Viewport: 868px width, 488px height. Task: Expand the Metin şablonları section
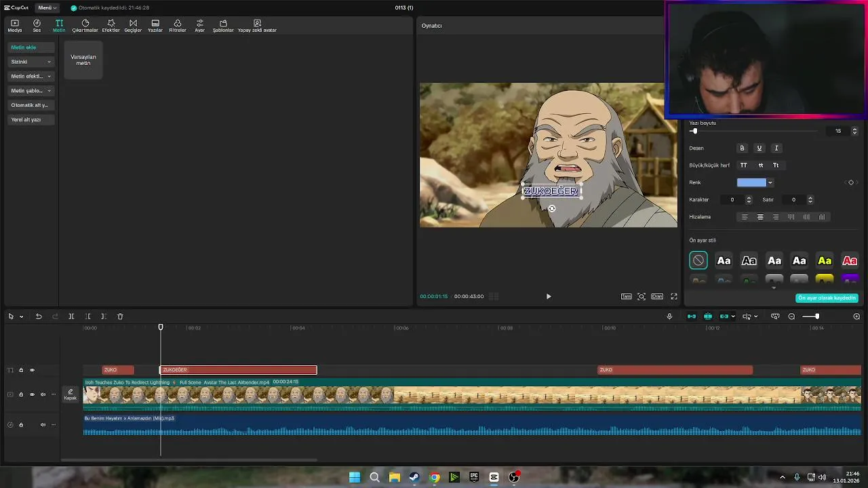coord(31,91)
